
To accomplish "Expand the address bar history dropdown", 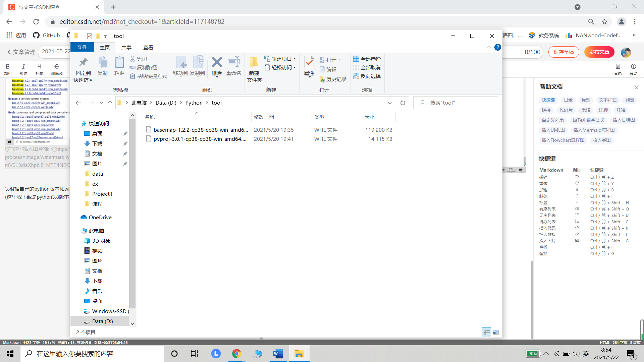I will click(x=389, y=103).
